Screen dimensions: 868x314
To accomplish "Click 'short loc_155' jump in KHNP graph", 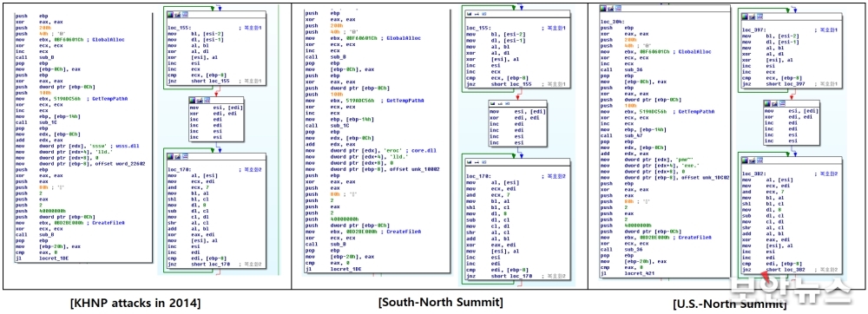I will click(x=210, y=81).
